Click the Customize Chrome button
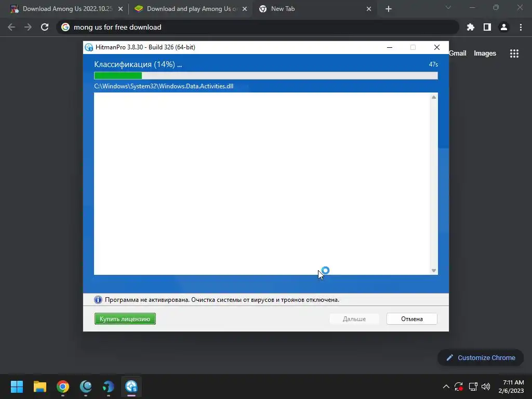Screen dimensions: 532x399 (x=481, y=357)
